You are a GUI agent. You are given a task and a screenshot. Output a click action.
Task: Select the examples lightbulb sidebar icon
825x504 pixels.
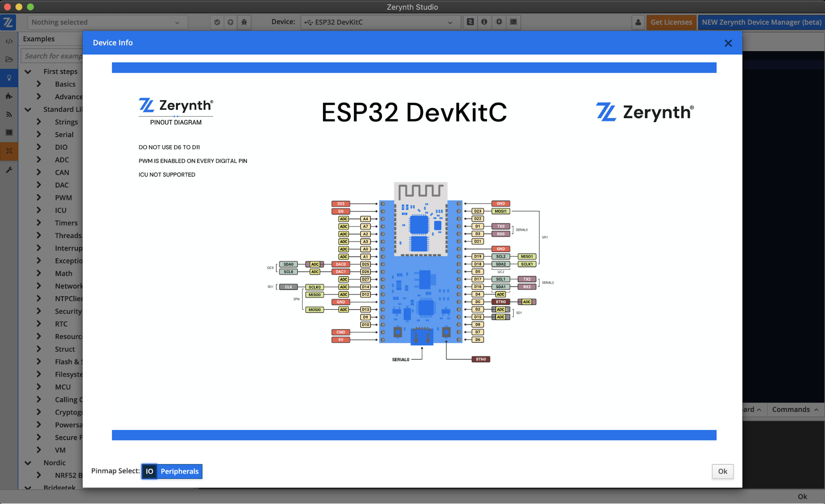click(9, 78)
